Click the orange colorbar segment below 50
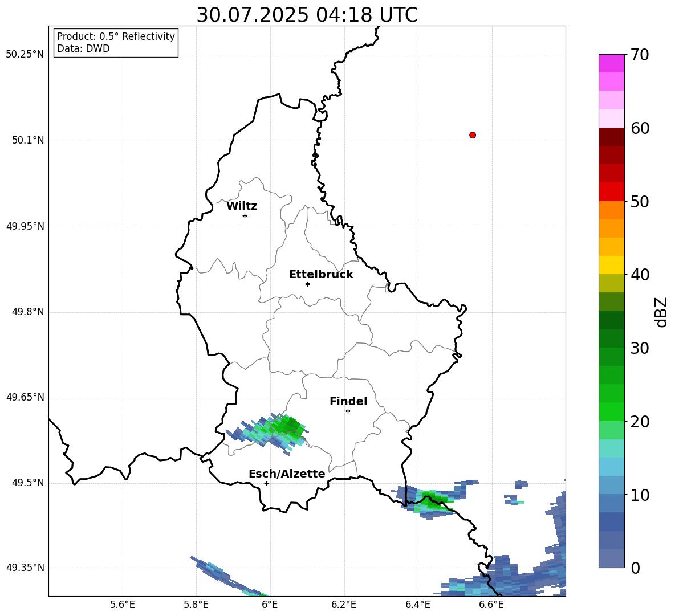The height and width of the screenshot is (616, 675). (x=611, y=210)
